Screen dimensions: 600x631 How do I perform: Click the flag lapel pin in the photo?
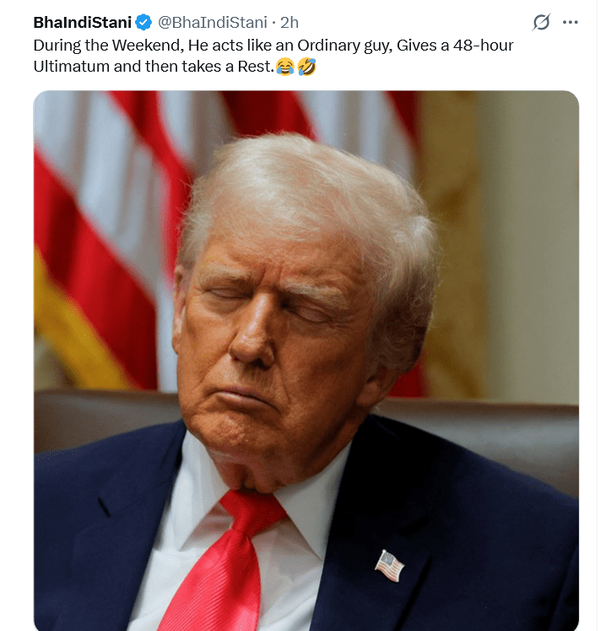click(x=389, y=565)
